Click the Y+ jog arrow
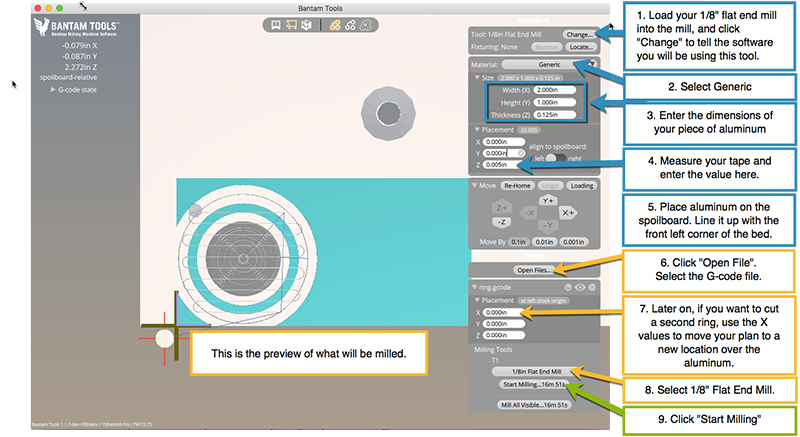This screenshot has height=437, width=800. [x=548, y=200]
